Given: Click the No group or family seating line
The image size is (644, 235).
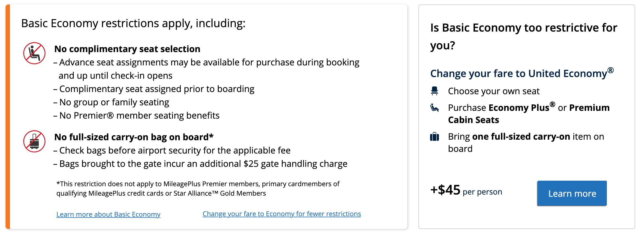Looking at the screenshot, I should pos(114,102).
